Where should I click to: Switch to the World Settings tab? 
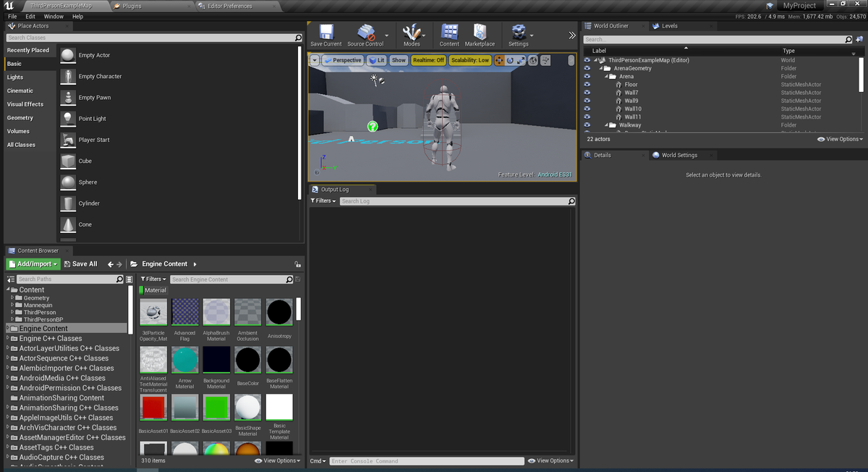click(679, 155)
